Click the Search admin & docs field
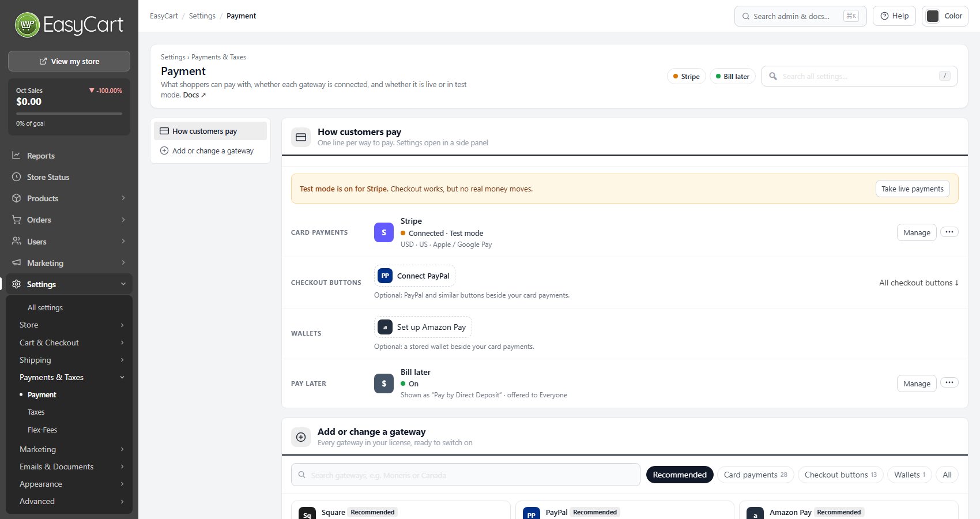 800,16
